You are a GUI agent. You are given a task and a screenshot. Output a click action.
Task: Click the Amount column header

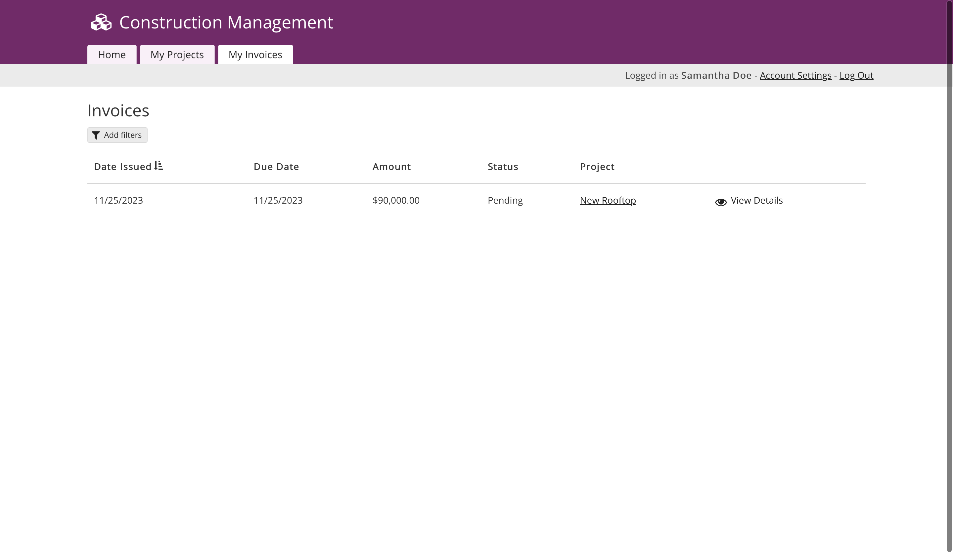391,166
